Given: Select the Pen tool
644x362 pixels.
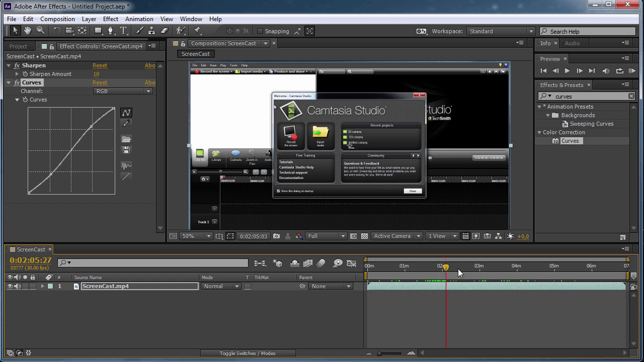Looking at the screenshot, I should click(x=111, y=31).
